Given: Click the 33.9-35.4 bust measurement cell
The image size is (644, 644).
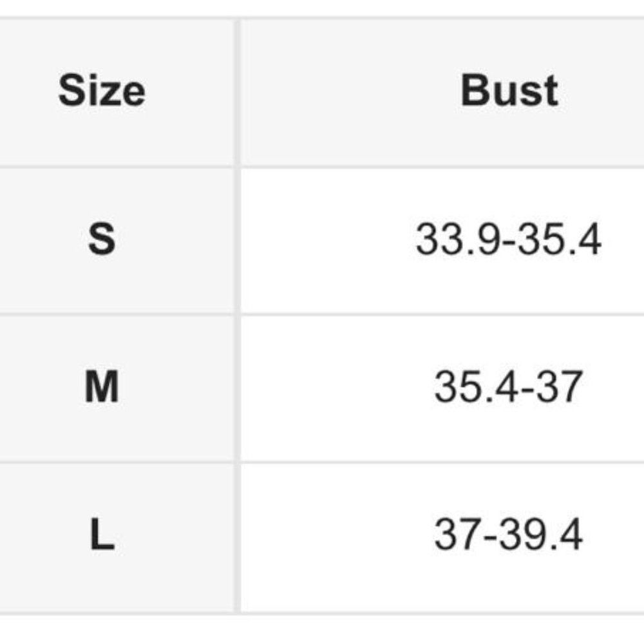Looking at the screenshot, I should (x=442, y=240).
